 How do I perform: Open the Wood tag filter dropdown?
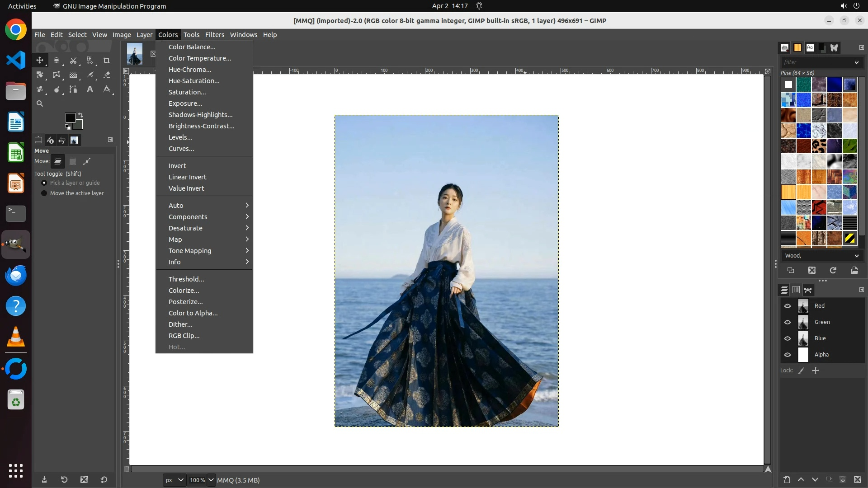pos(856,256)
